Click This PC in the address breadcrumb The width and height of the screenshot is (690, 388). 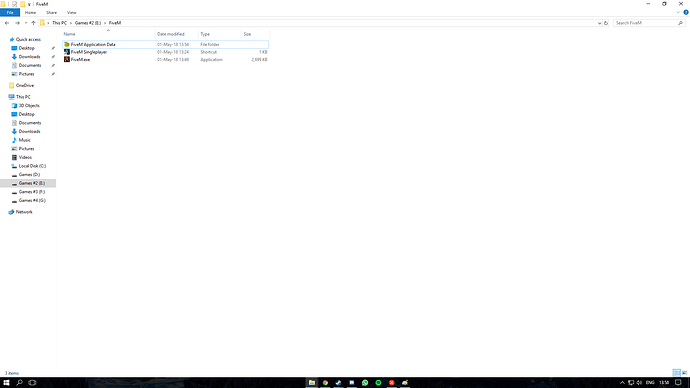point(59,23)
